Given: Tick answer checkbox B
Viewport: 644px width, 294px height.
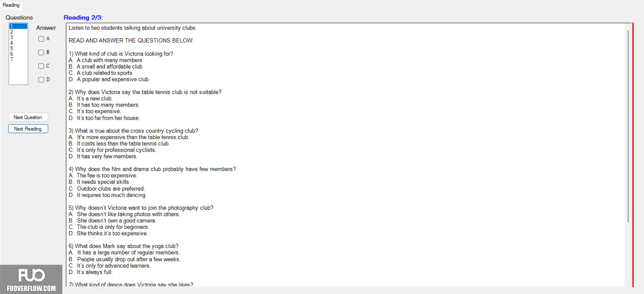Looking at the screenshot, I should (x=41, y=52).
